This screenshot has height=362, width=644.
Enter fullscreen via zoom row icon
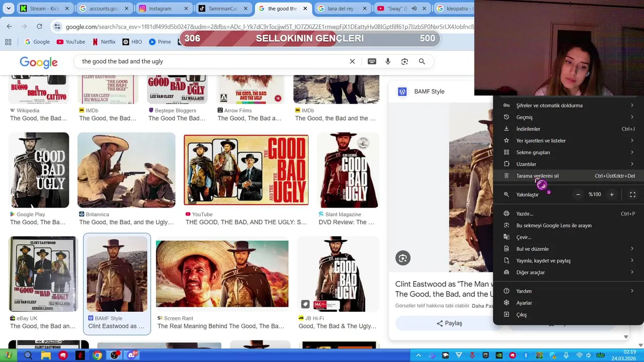632,195
